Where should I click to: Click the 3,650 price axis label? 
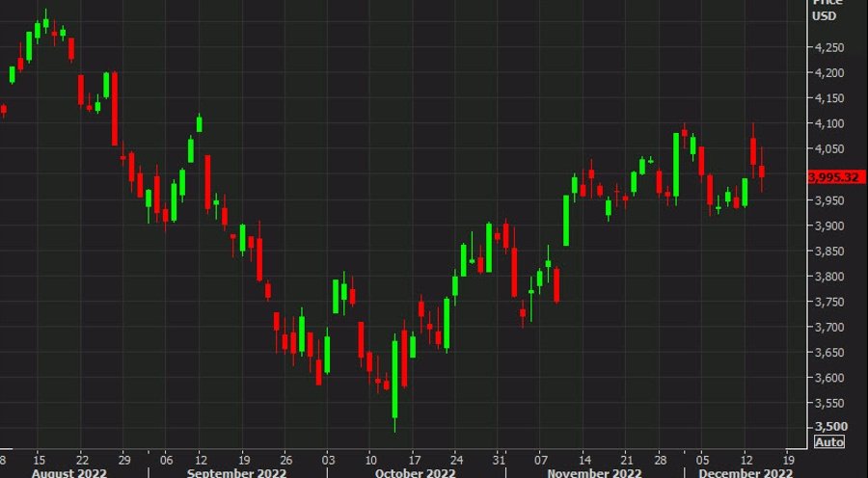pos(829,353)
